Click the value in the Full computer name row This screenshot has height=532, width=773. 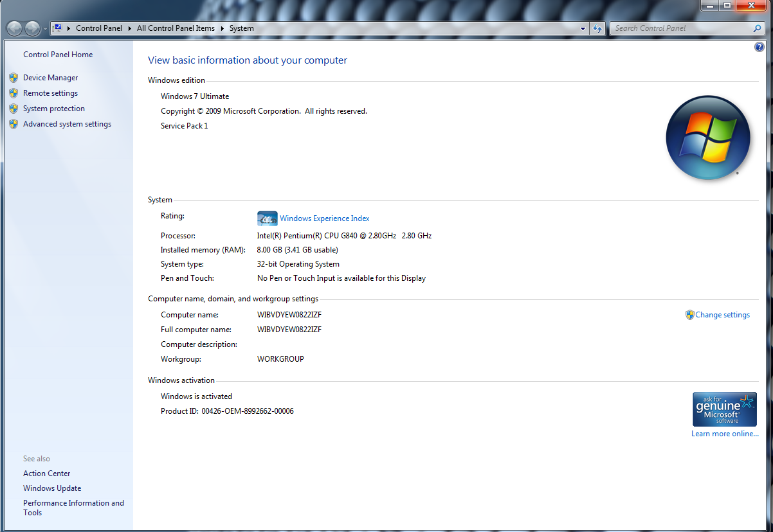pos(289,330)
